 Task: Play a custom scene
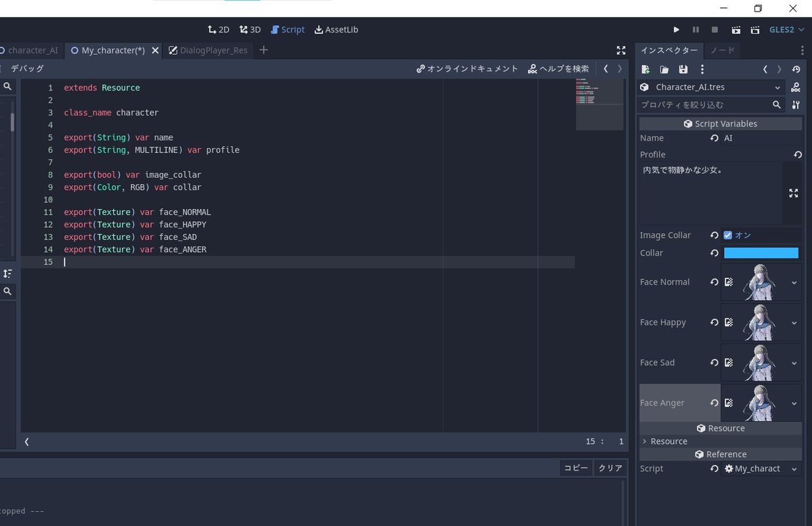(x=754, y=30)
